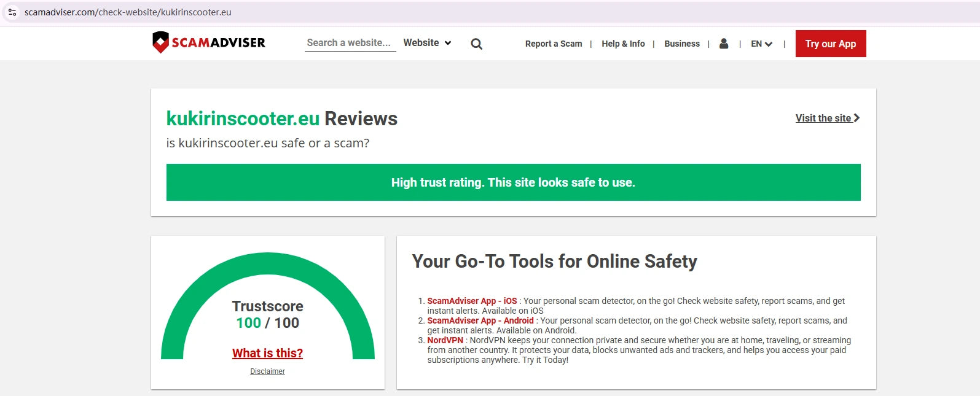The height and width of the screenshot is (396, 980).
Task: Open the Report a Scam menu item
Action: (x=553, y=44)
